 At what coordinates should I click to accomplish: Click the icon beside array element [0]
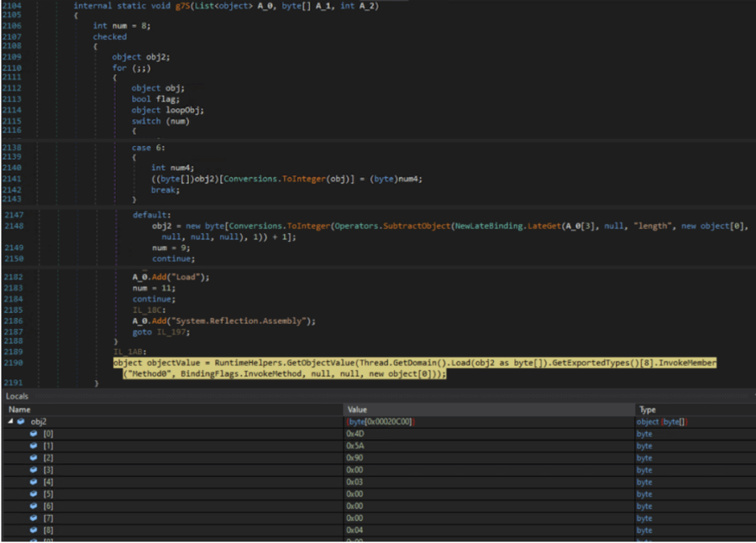(x=33, y=434)
